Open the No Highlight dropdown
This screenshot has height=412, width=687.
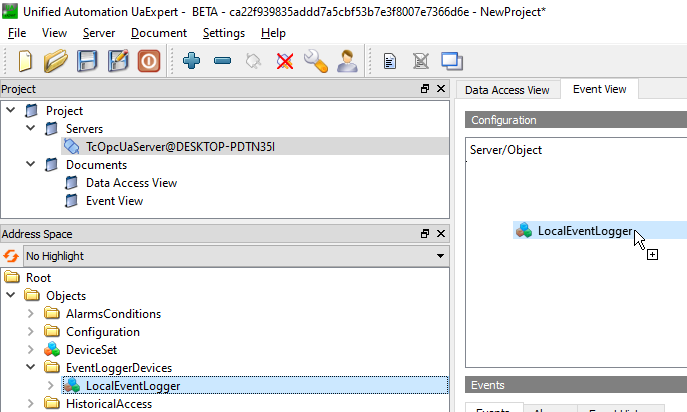(235, 256)
